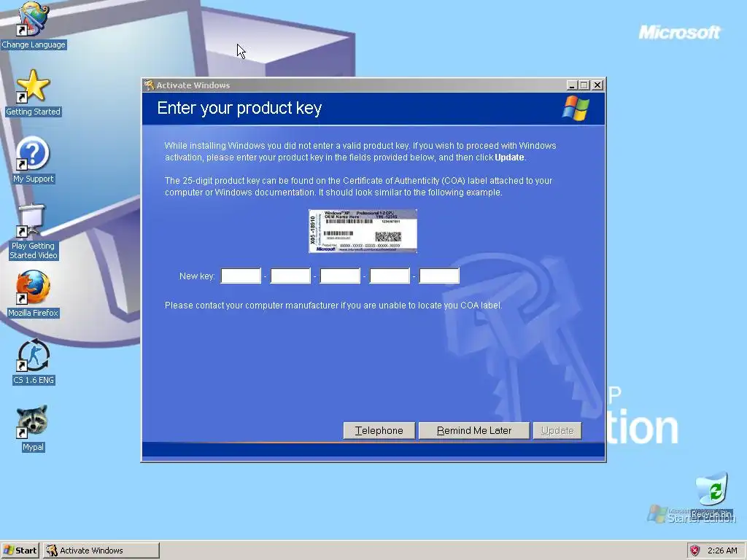Choose Remind Me Later
Screen dimensions: 747x560
tap(474, 430)
